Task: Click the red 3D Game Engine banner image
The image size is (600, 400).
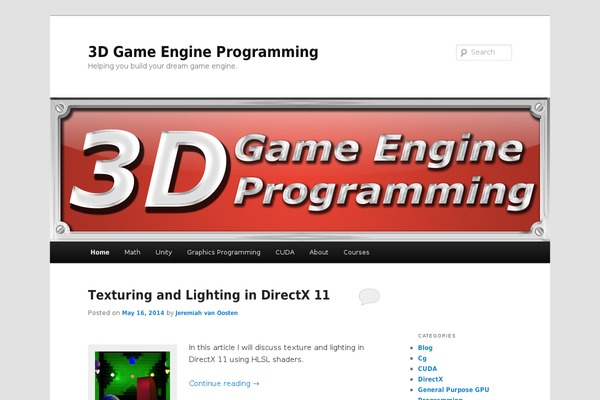Action: pos(300,170)
